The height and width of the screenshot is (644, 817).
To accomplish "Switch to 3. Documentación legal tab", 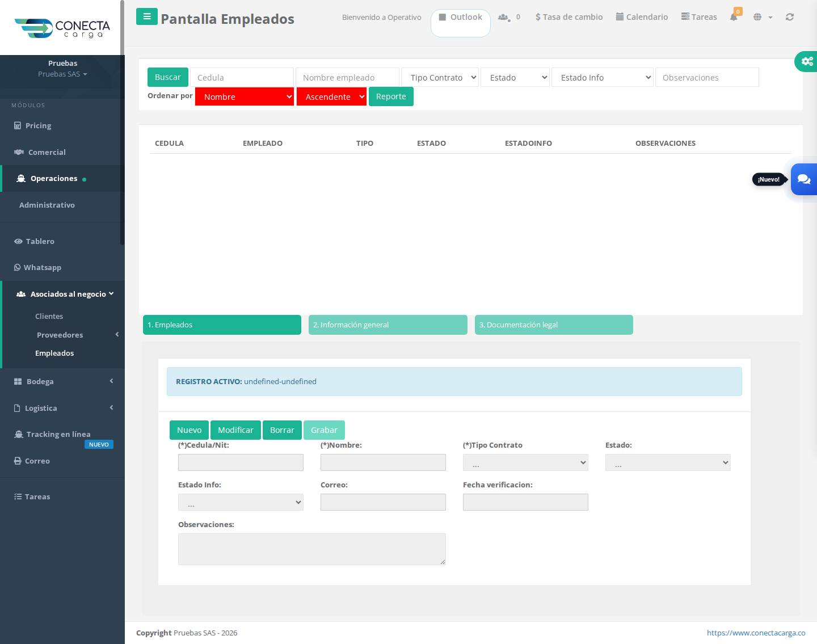I will [x=554, y=325].
